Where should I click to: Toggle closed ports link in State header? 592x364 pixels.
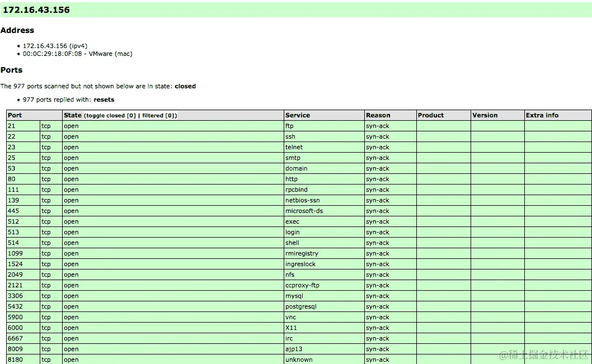coord(111,115)
